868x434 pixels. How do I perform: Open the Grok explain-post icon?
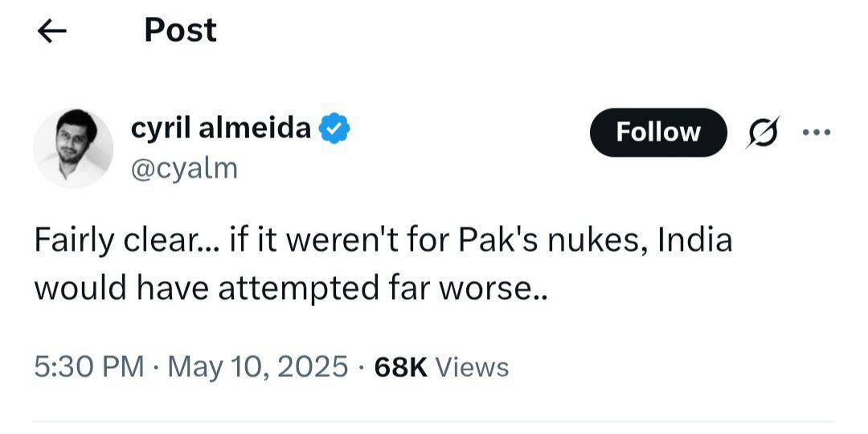coord(762,132)
